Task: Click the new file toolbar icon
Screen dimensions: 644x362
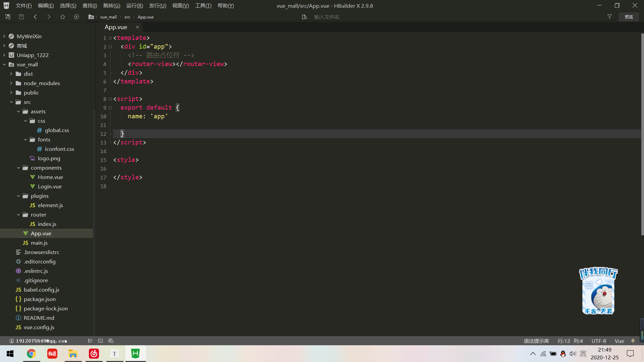Action: (8, 17)
